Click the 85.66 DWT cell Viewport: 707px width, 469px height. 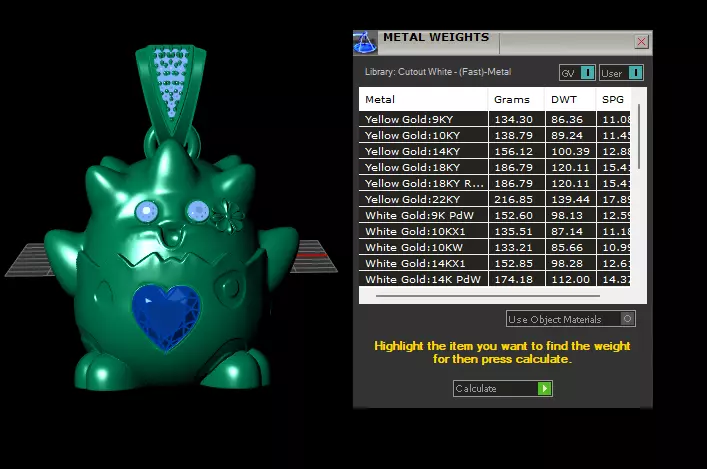[570, 247]
